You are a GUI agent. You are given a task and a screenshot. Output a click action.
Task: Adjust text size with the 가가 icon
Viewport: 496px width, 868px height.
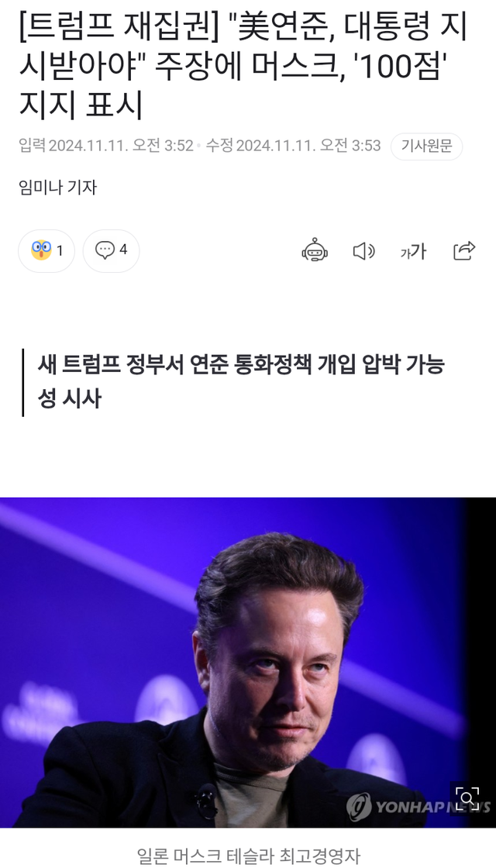[413, 252]
